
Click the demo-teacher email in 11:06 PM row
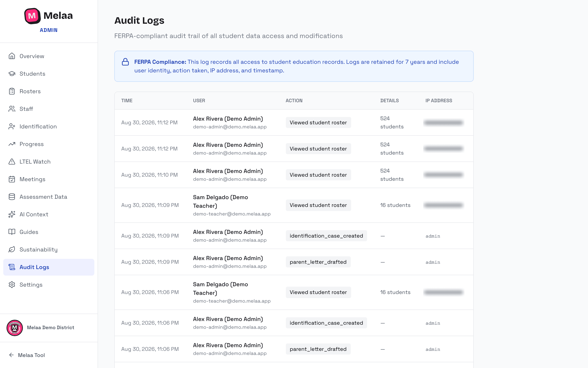tap(232, 301)
